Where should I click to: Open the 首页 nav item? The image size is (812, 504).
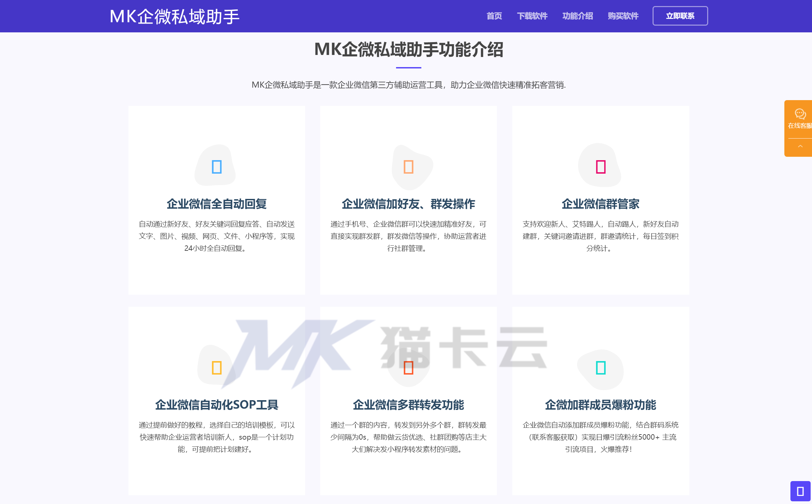tap(494, 16)
